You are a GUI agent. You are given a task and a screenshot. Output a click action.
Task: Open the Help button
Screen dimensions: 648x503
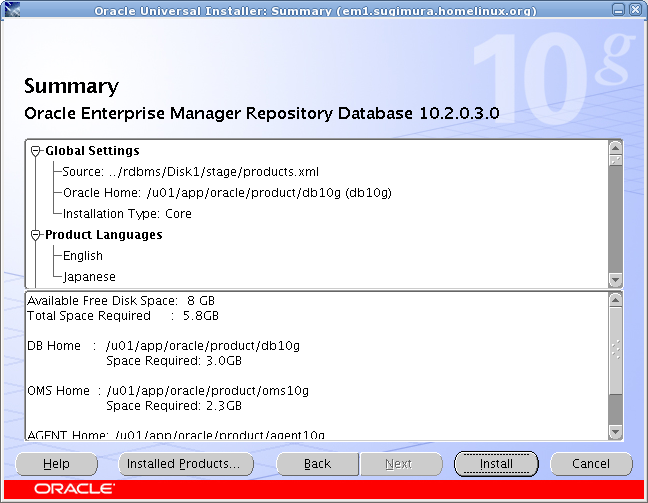click(57, 464)
